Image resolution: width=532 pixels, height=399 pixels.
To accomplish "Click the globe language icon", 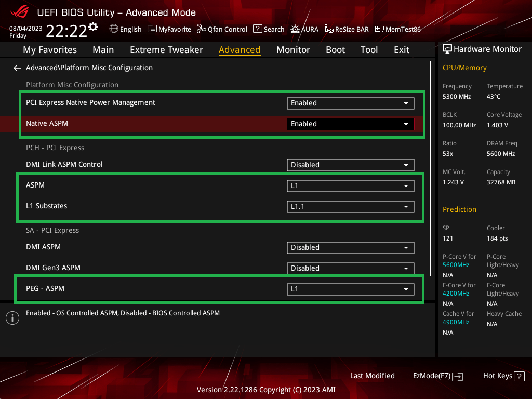I will coord(114,29).
